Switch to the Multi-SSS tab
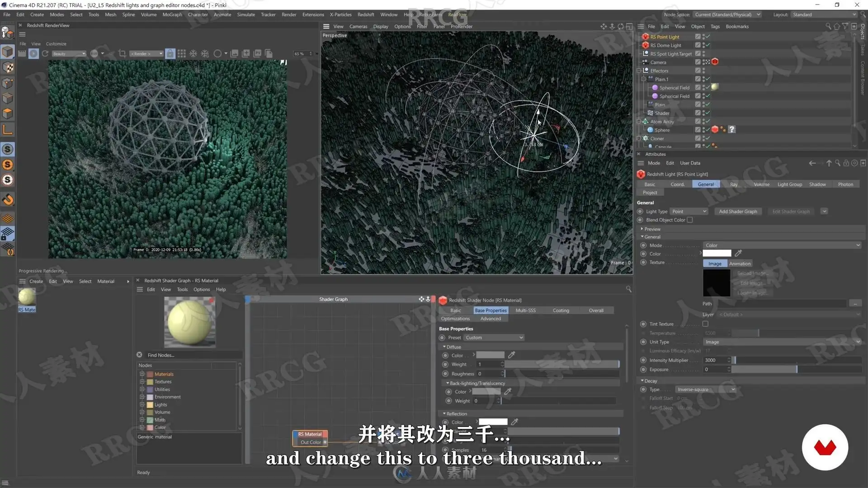The width and height of the screenshot is (868, 488). click(x=525, y=310)
